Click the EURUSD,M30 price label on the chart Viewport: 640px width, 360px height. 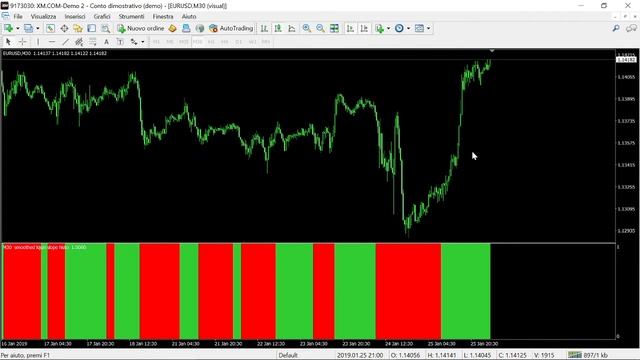tap(55, 53)
